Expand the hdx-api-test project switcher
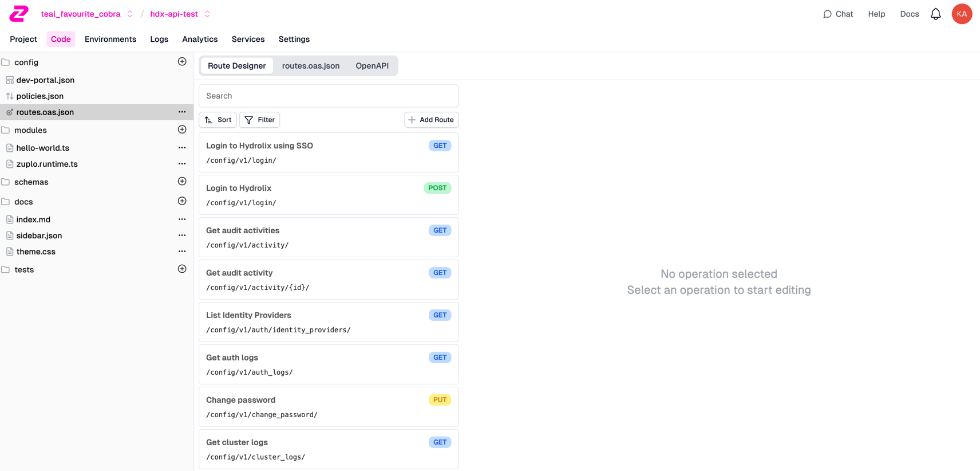This screenshot has width=980, height=471. click(207, 14)
